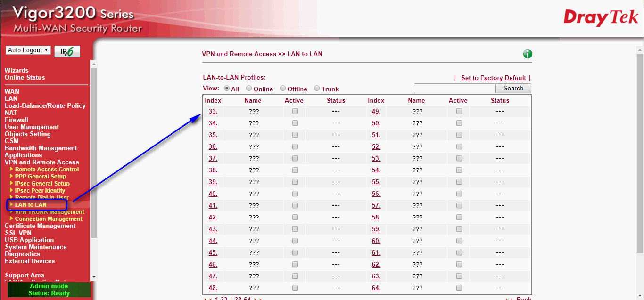Open LAN-to-LAN profile index 64
This screenshot has height=300, width=644.
point(376,288)
